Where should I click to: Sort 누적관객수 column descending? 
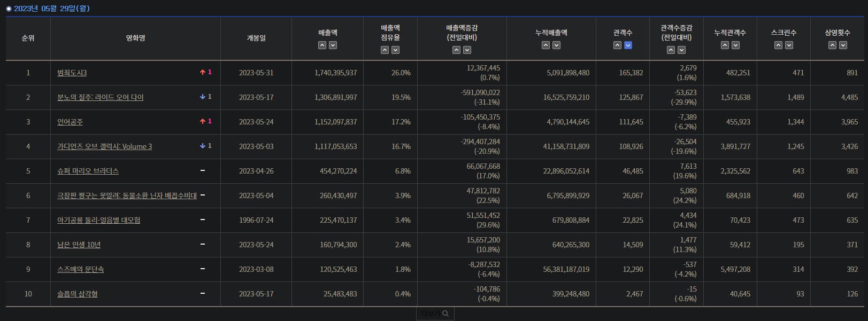coord(735,45)
